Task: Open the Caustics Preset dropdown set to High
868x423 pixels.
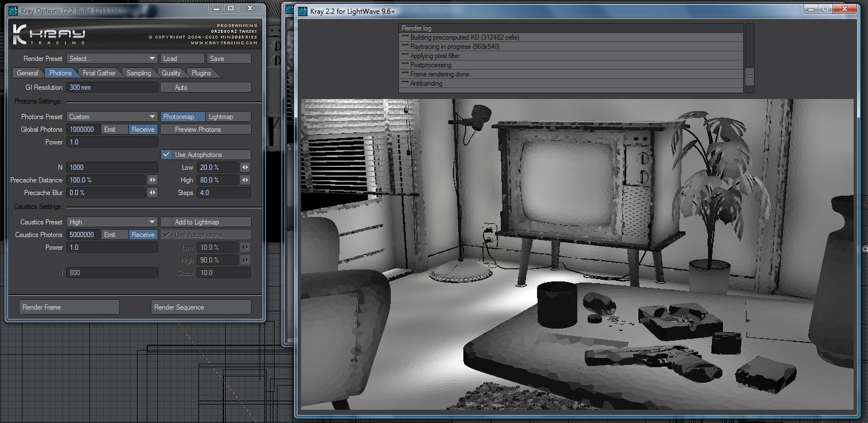Action: pyautogui.click(x=112, y=222)
